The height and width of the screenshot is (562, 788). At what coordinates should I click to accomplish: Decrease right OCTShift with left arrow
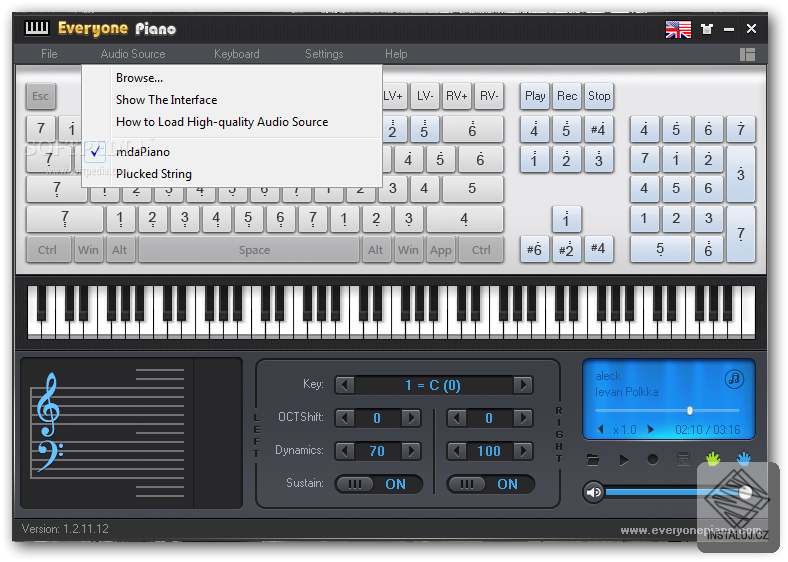pyautogui.click(x=457, y=418)
